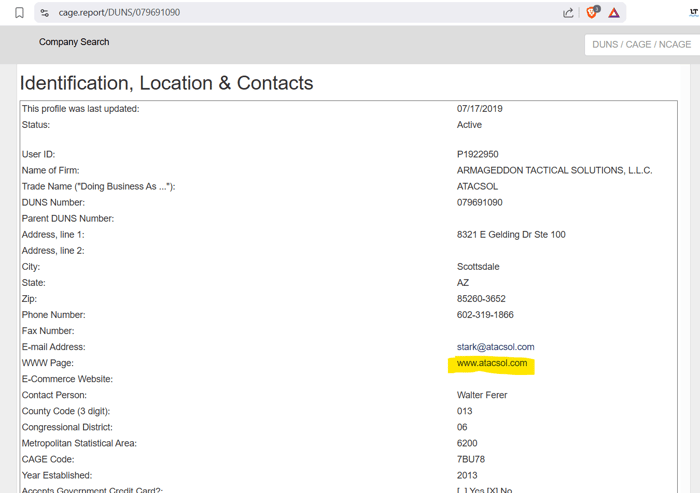Image resolution: width=700 pixels, height=493 pixels.
Task: Click the phone number 602-319-1866
Action: pyautogui.click(x=485, y=315)
